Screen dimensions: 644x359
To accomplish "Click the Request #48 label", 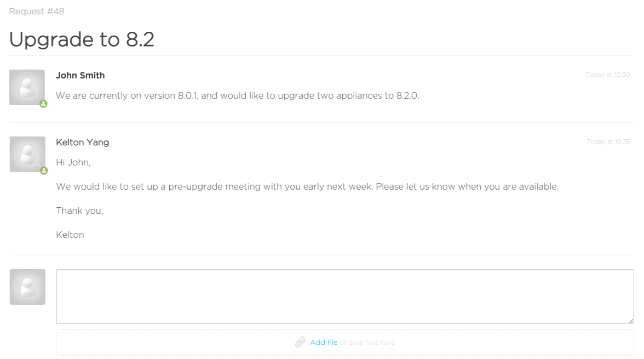I will (37, 12).
